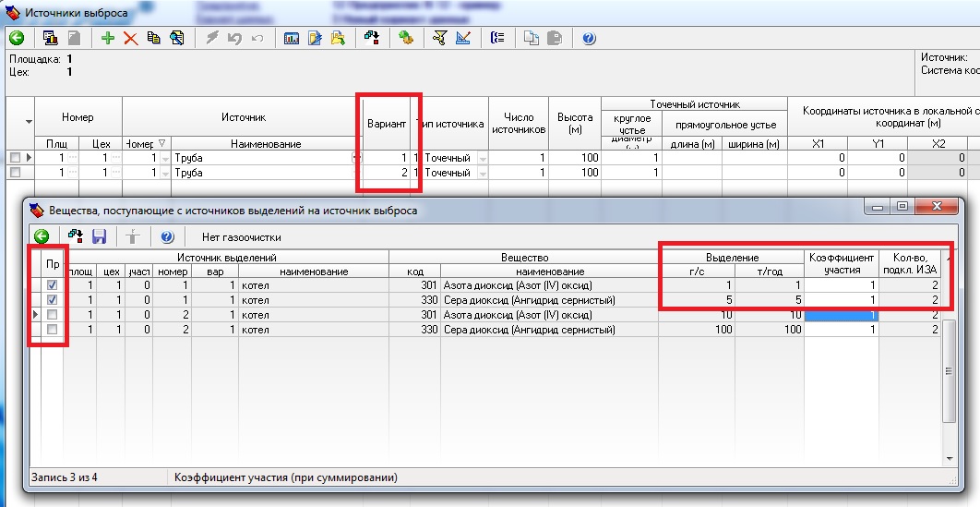
Task: Click the Вариант column header
Action: coord(386,124)
